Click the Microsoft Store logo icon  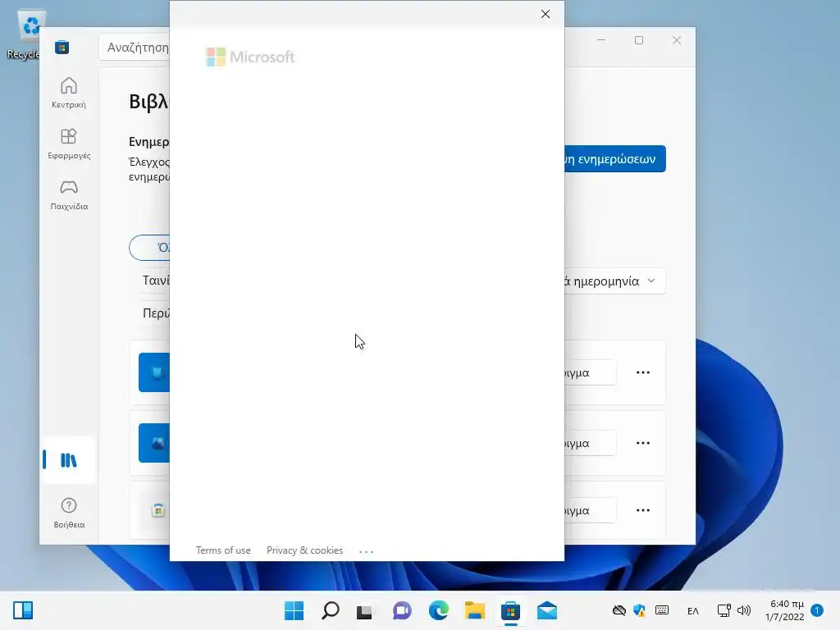[x=62, y=47]
